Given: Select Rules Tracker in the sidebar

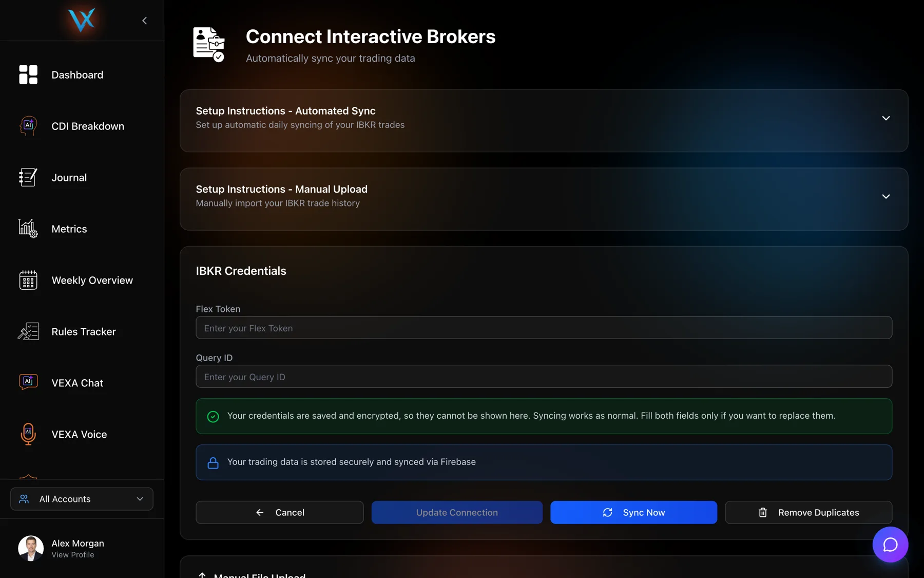Looking at the screenshot, I should [x=84, y=331].
